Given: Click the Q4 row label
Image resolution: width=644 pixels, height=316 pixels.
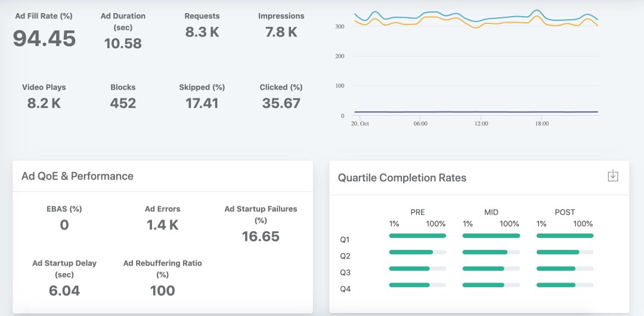Looking at the screenshot, I should pyautogui.click(x=345, y=289).
